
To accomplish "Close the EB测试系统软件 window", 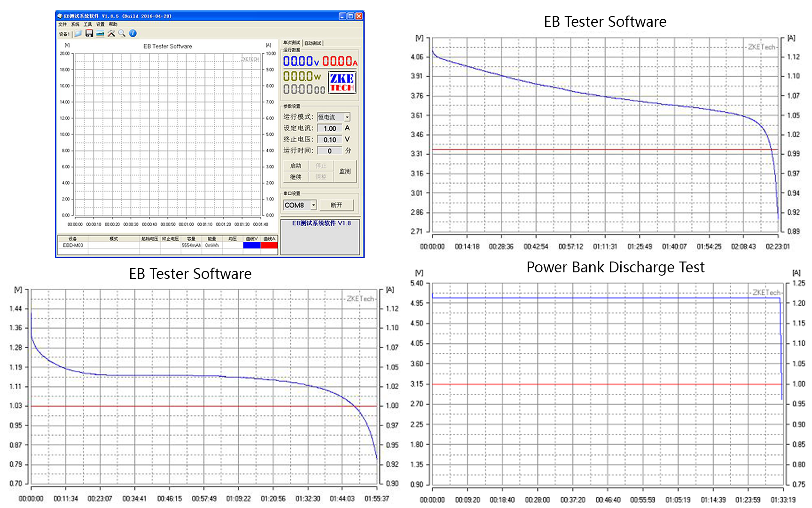I will click(x=359, y=16).
